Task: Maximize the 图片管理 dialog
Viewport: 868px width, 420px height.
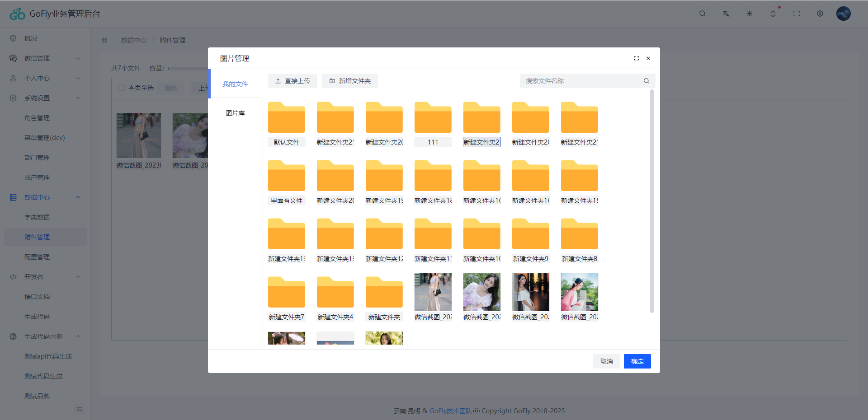Action: [x=636, y=58]
